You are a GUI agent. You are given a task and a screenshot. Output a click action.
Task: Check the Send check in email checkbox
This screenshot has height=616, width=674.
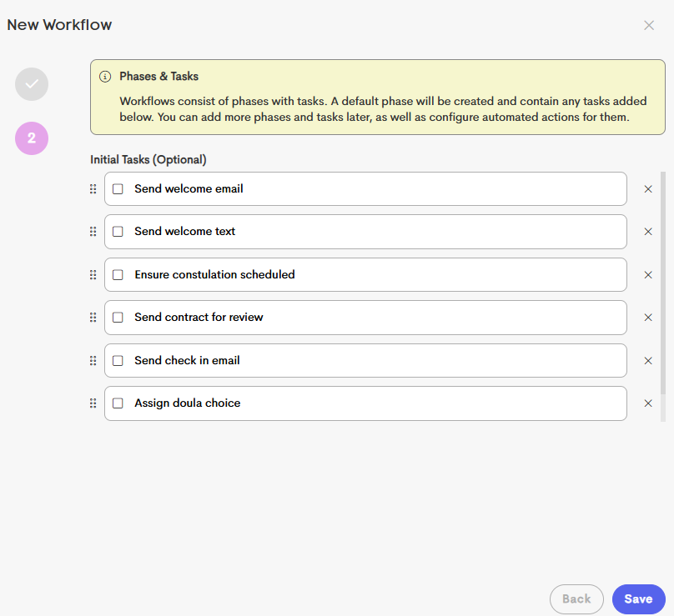tap(118, 361)
